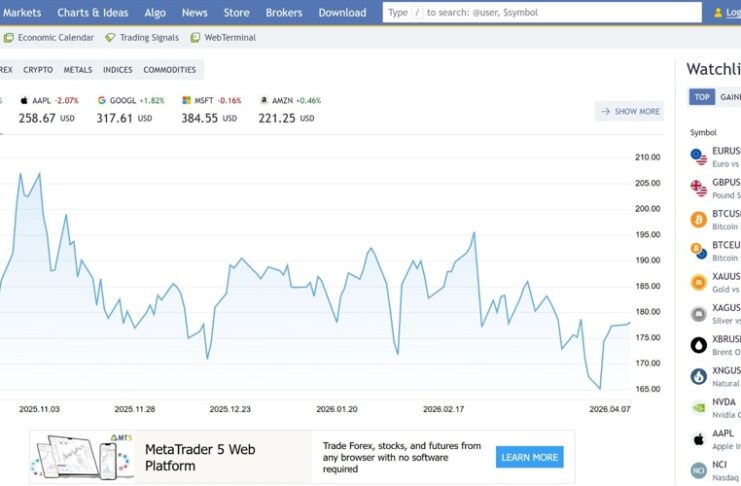
Task: Click the XAUUSD gold icon
Action: click(x=698, y=283)
